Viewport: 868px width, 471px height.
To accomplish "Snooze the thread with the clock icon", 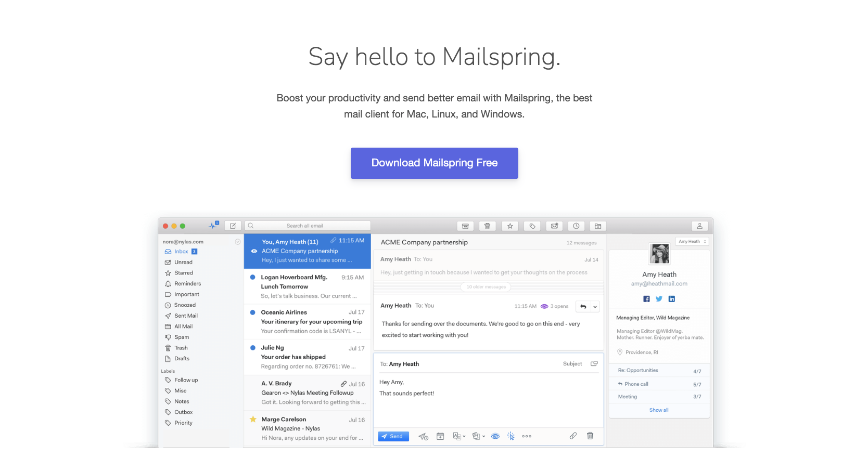I will tap(576, 226).
